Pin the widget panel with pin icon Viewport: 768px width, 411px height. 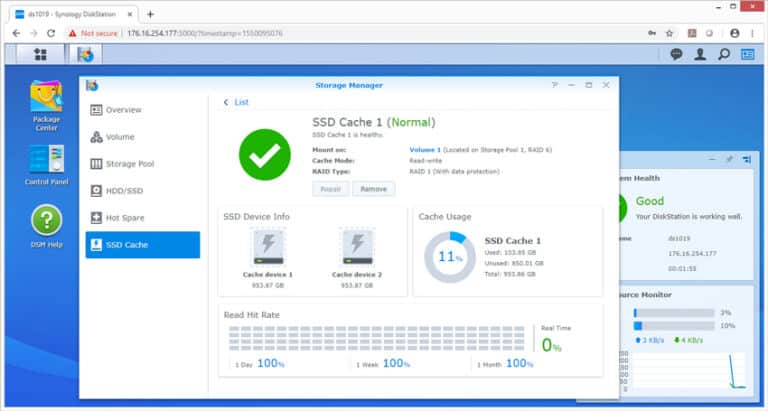coord(729,160)
